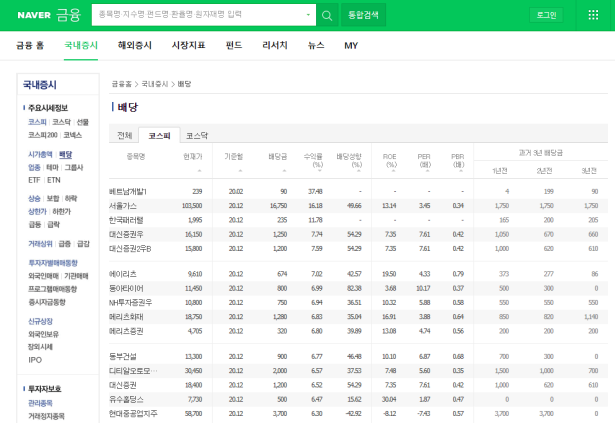This screenshot has height=423, width=615.
Task: Open the NH투자증권우 stock row
Action: click(130, 303)
